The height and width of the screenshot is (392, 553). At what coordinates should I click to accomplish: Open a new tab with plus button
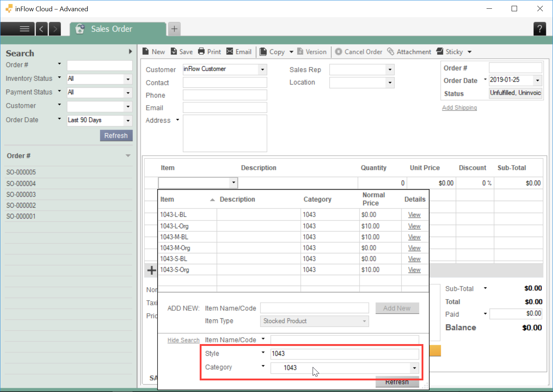click(174, 29)
